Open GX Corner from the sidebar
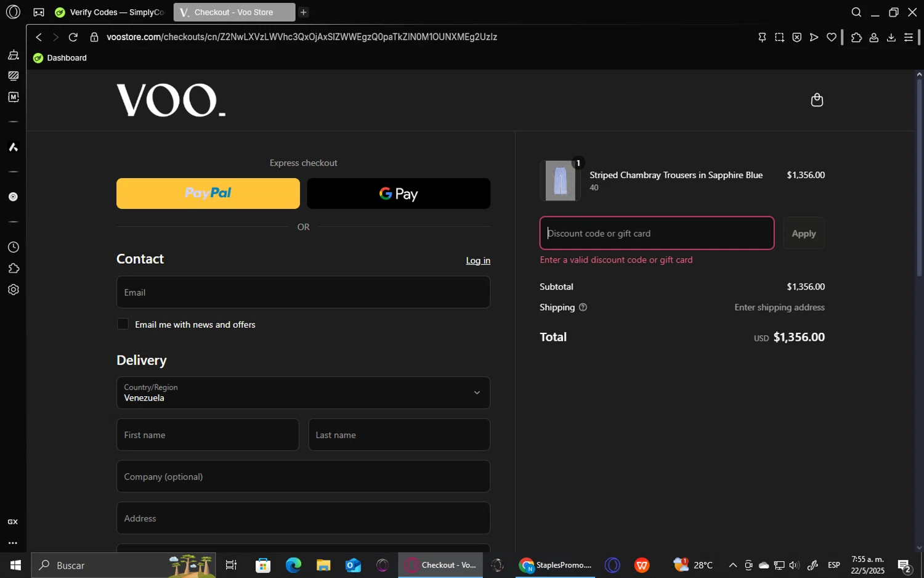The image size is (924, 578). (13, 522)
